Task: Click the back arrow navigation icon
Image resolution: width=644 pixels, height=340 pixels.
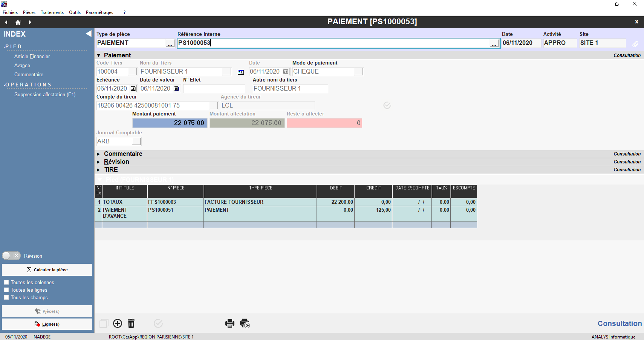Action: 6,22
